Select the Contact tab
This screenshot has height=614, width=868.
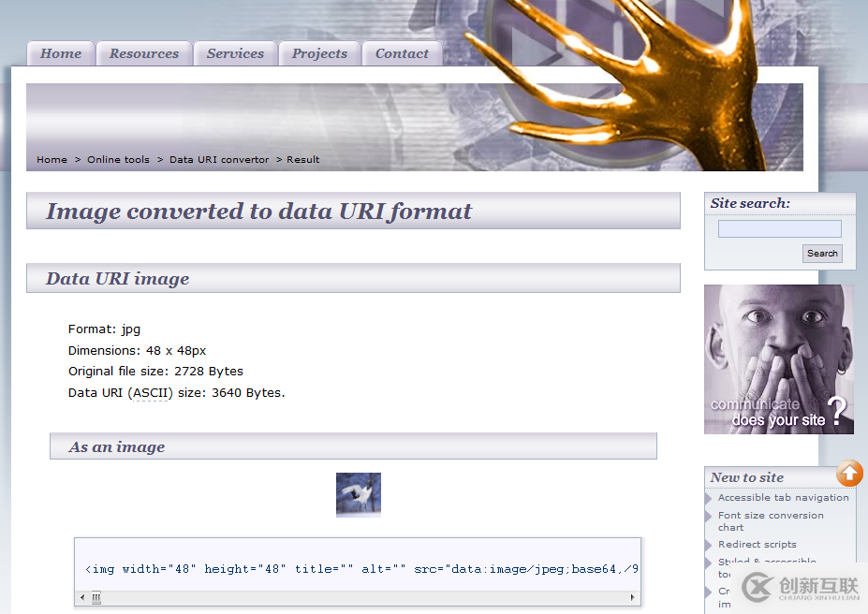402,53
